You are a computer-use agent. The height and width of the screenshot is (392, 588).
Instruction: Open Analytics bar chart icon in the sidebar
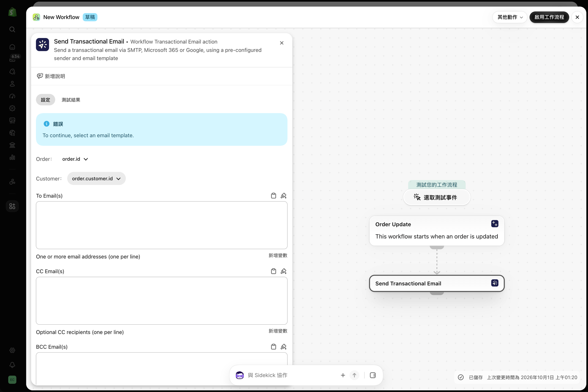12,157
